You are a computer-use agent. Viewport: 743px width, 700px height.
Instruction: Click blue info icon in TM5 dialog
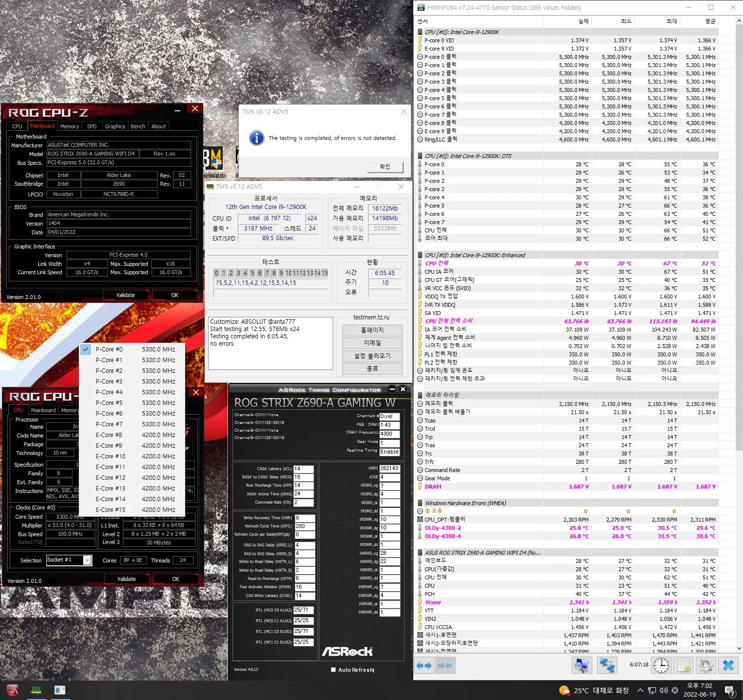pyautogui.click(x=257, y=138)
